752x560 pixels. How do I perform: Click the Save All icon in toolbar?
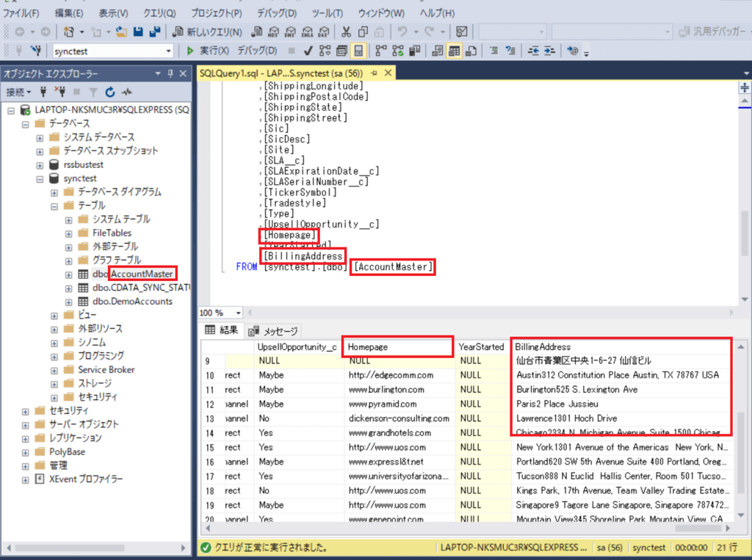click(x=155, y=32)
